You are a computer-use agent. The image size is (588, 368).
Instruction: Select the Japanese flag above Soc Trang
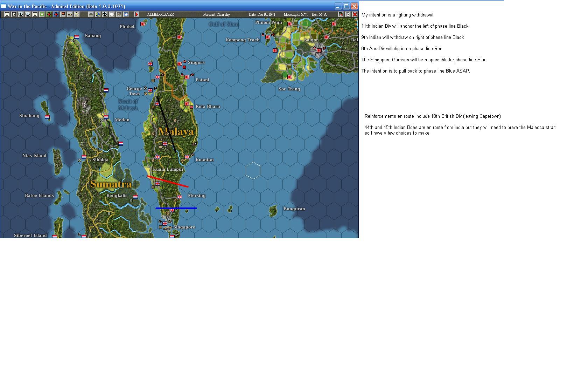point(290,77)
